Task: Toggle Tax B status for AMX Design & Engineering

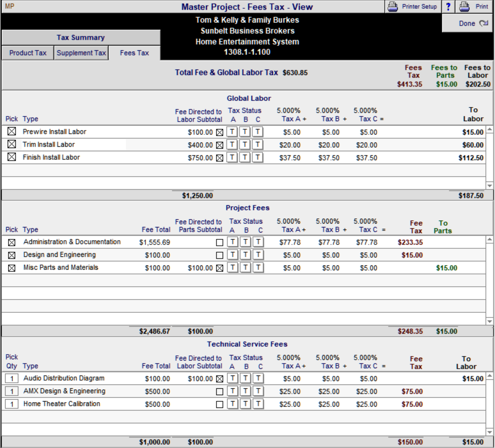Action: pyautogui.click(x=245, y=391)
